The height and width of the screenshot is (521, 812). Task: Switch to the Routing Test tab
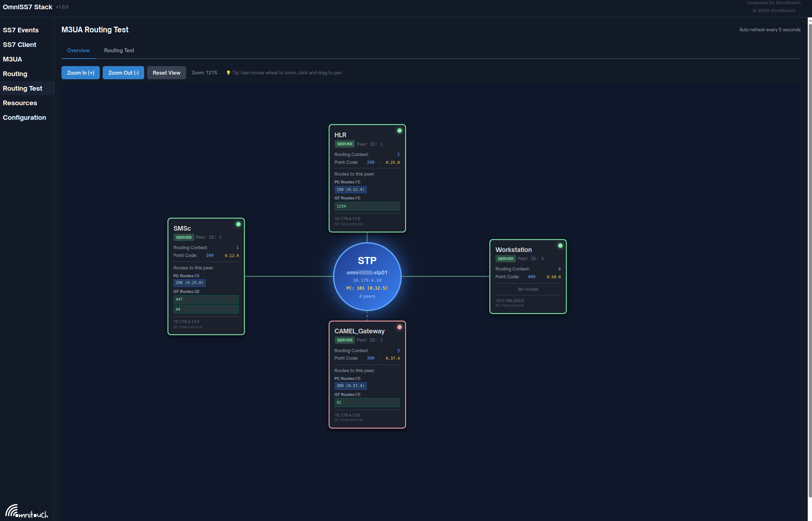119,50
